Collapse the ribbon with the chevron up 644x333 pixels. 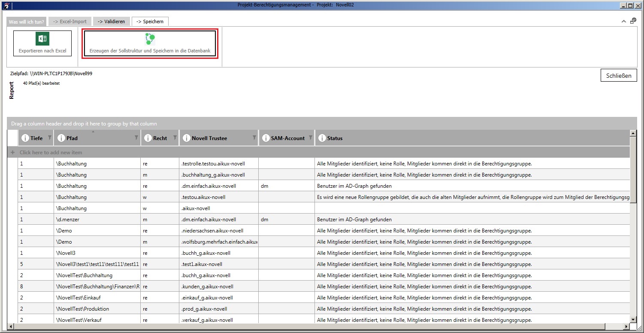coord(624,21)
